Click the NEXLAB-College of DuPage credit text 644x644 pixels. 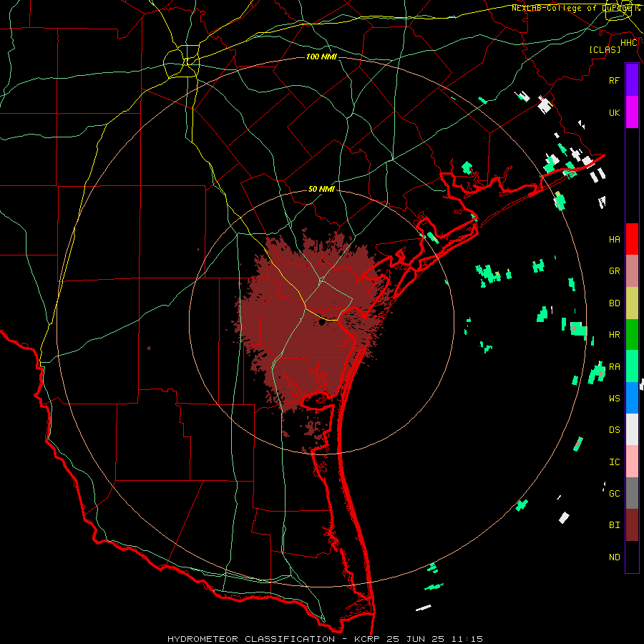click(x=574, y=8)
